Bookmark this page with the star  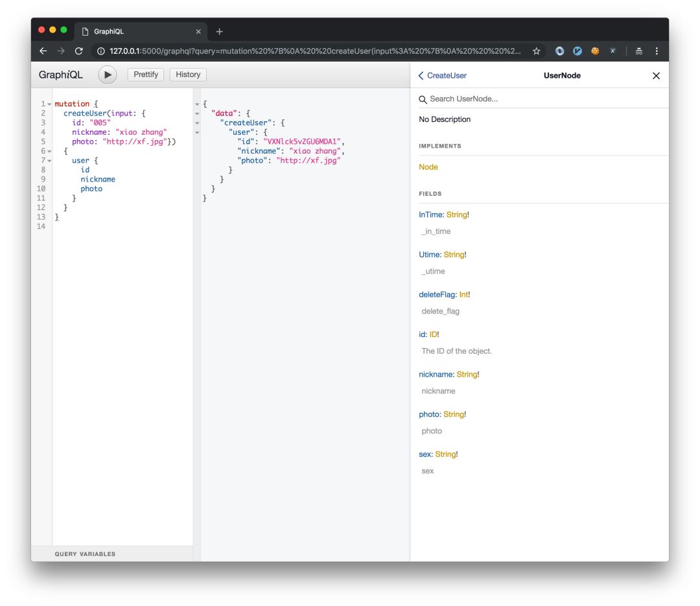pyautogui.click(x=536, y=51)
